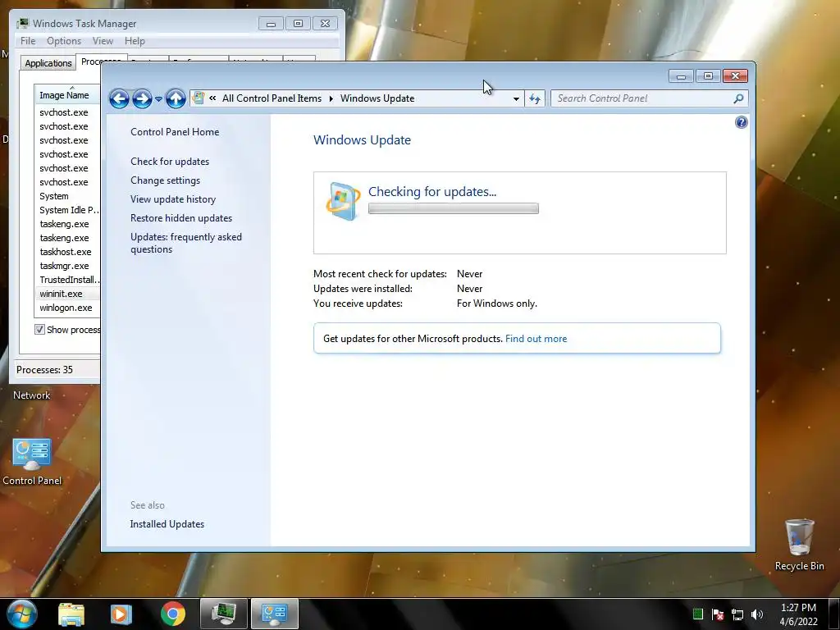Select taskmgr.exe process row
840x630 pixels.
[x=67, y=266]
